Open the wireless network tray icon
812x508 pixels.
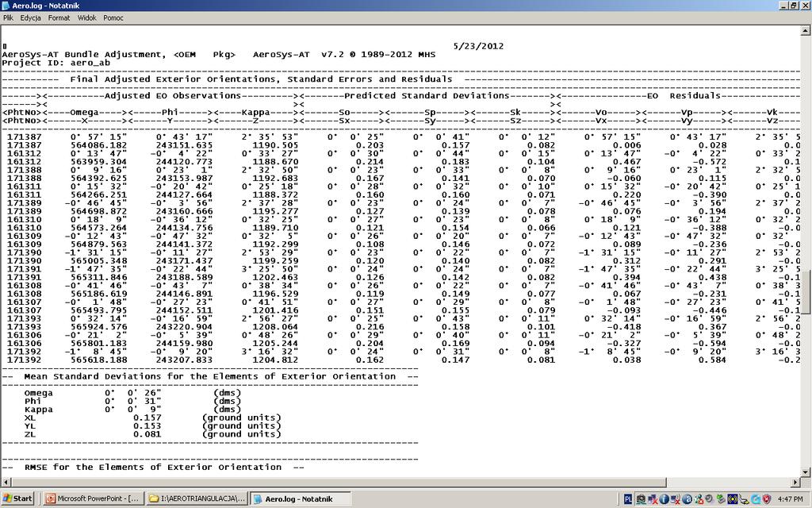(733, 499)
